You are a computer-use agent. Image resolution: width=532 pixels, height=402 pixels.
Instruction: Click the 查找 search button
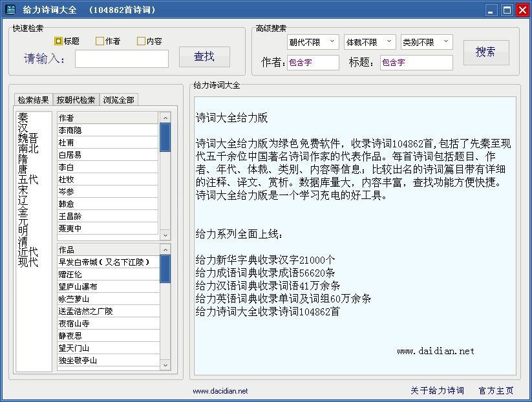click(204, 57)
